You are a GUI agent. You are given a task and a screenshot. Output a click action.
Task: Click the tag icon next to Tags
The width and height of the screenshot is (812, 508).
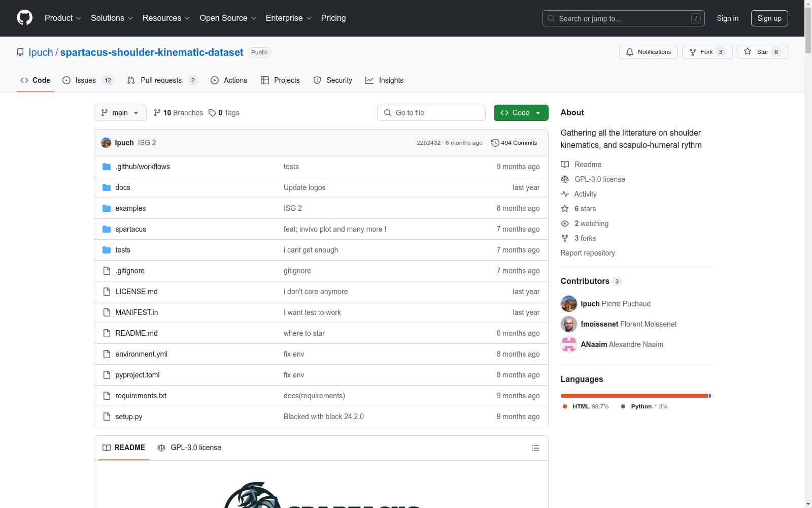click(x=212, y=113)
